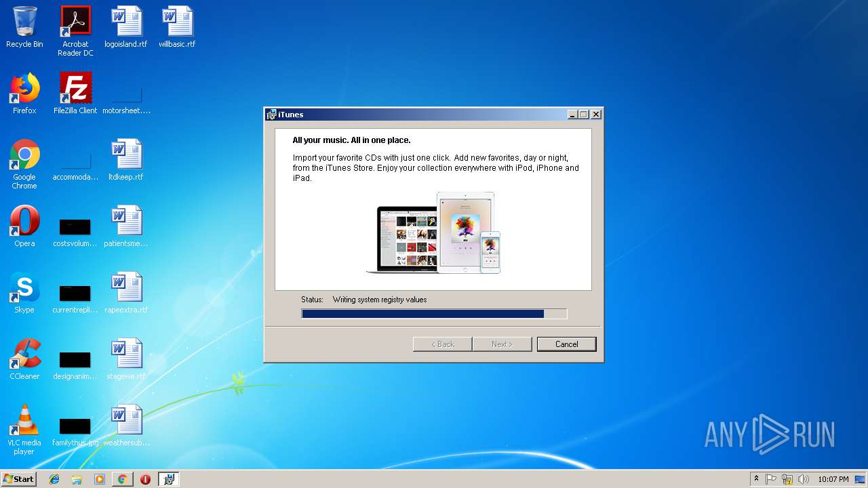868x488 pixels.
Task: Select the motorsheet file icon
Action: 126,99
